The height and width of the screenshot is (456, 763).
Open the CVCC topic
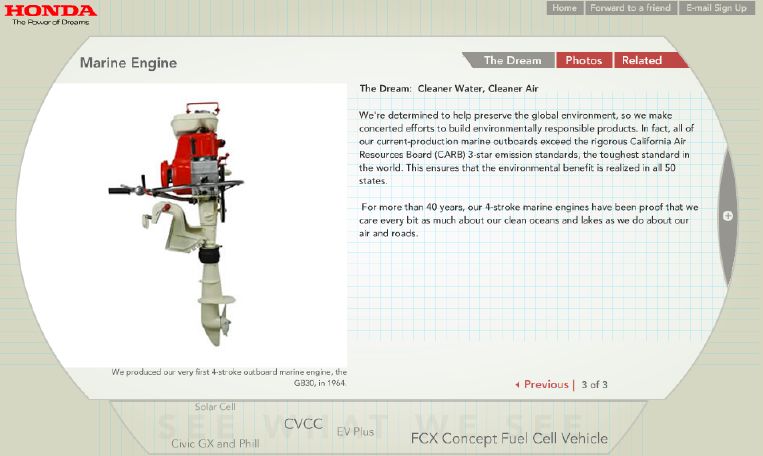point(303,424)
